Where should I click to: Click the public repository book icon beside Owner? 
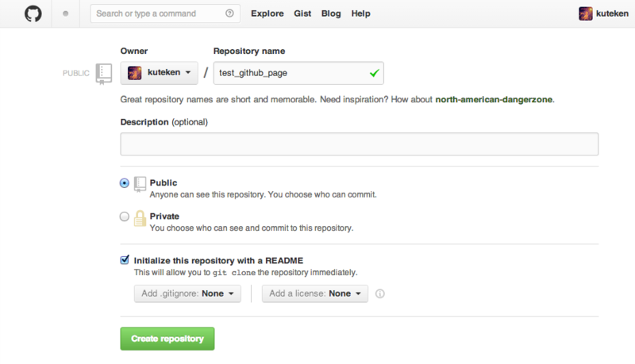pos(104,74)
